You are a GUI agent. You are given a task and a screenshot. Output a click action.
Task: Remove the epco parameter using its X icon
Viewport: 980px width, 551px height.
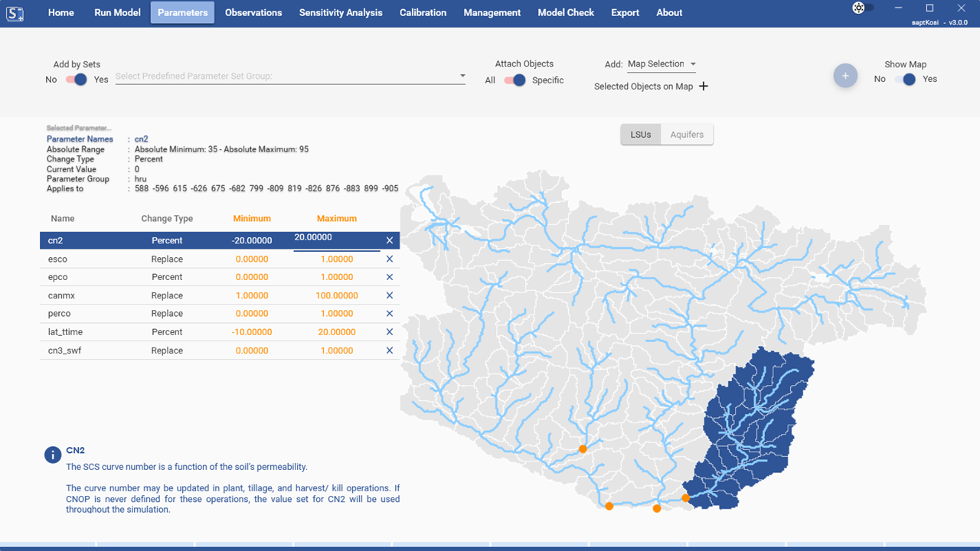[x=390, y=277]
